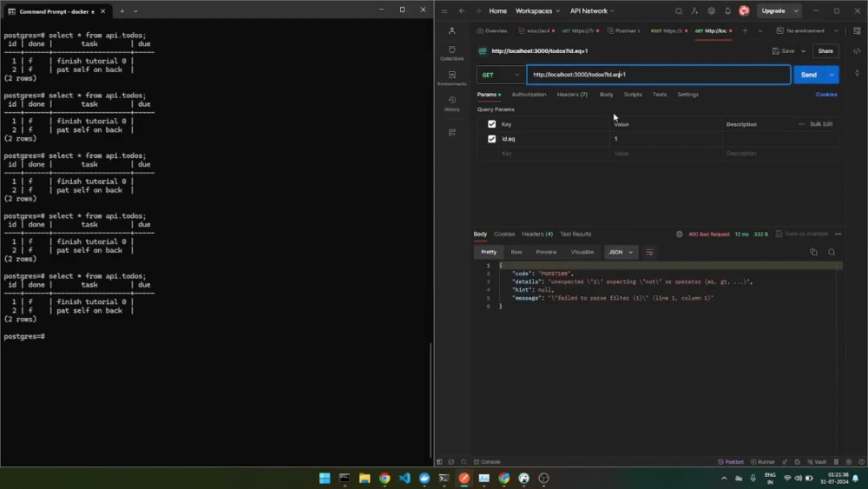
Task: Expand the Save options arrow
Action: point(803,51)
